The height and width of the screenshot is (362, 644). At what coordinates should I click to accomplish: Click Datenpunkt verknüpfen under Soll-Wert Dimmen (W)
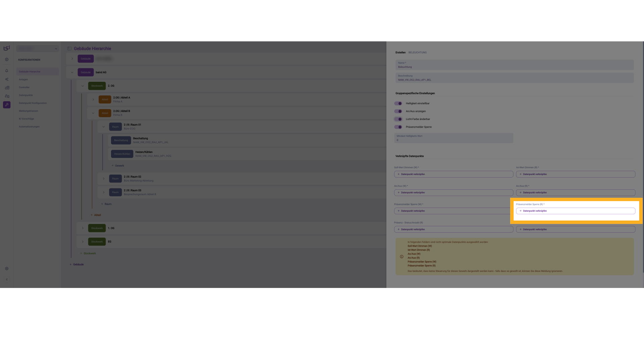click(453, 174)
